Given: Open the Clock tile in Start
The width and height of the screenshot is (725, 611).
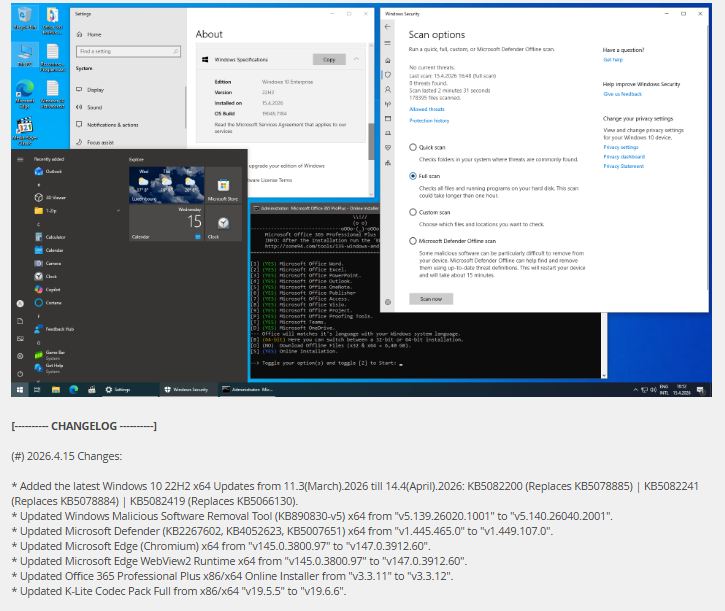Looking at the screenshot, I should [223, 223].
